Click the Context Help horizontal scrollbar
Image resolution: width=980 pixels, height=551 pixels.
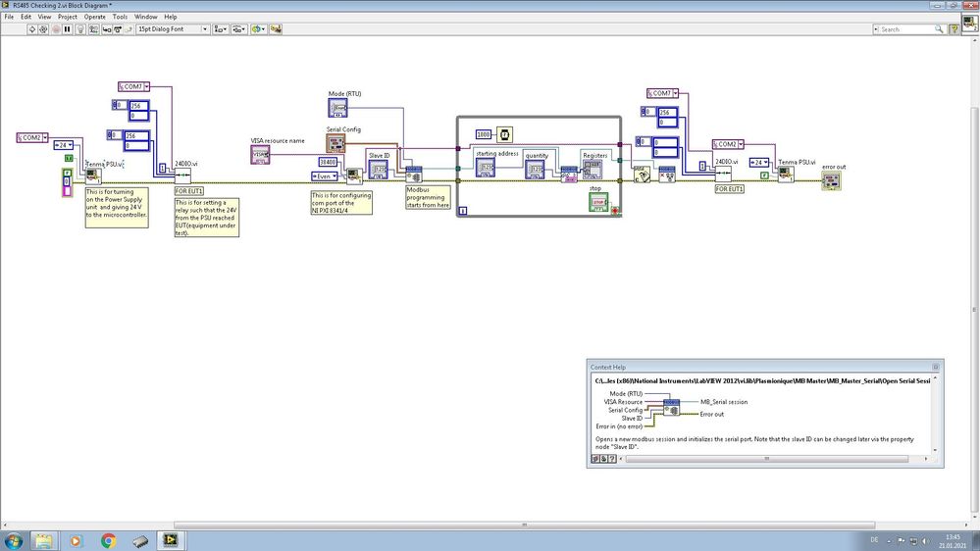tap(767, 459)
